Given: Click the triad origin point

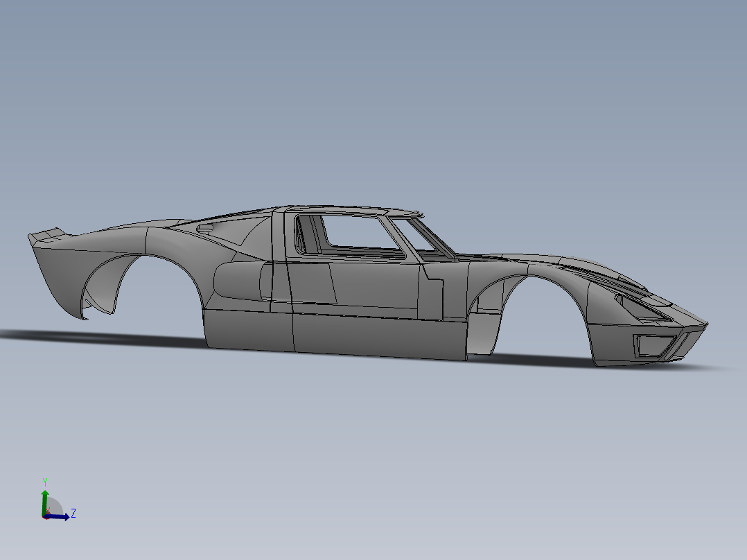Looking at the screenshot, I should point(45,517).
